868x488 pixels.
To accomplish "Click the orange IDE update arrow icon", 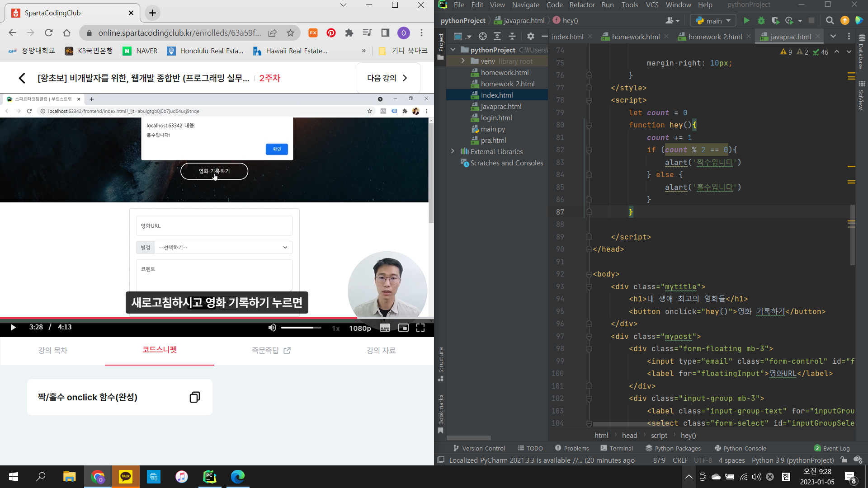I will (x=844, y=21).
